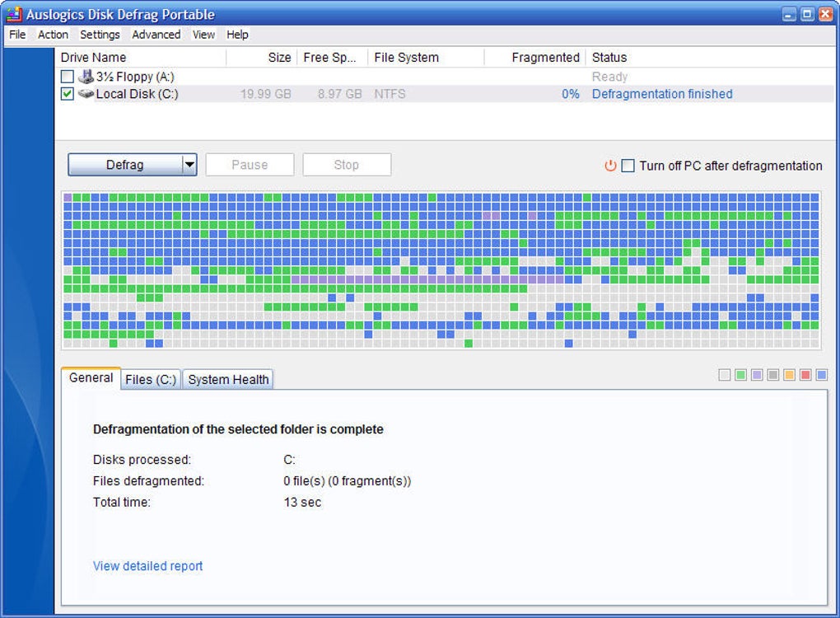840x618 pixels.
Task: Close the Auslogics Disk Defrag window
Action: pyautogui.click(x=825, y=15)
